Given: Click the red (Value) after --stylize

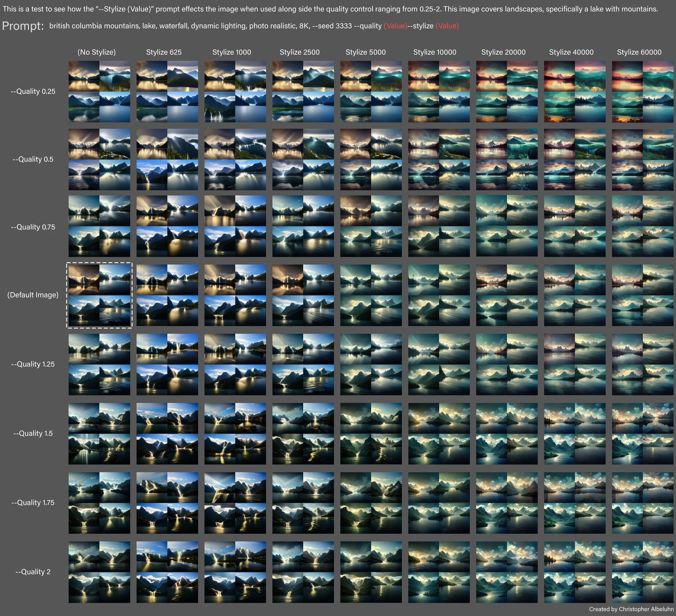Looking at the screenshot, I should tap(447, 26).
